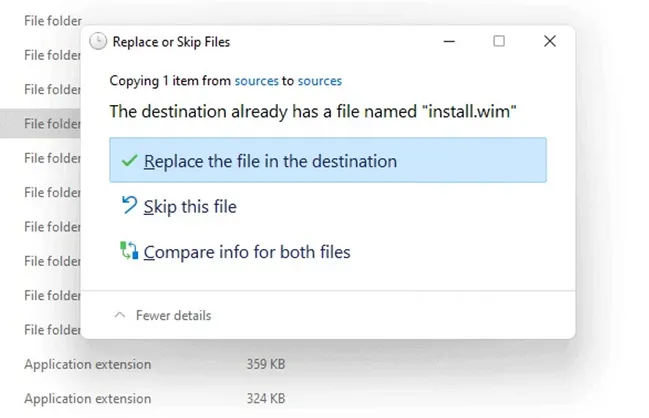Click the Fewer details label

click(x=173, y=315)
